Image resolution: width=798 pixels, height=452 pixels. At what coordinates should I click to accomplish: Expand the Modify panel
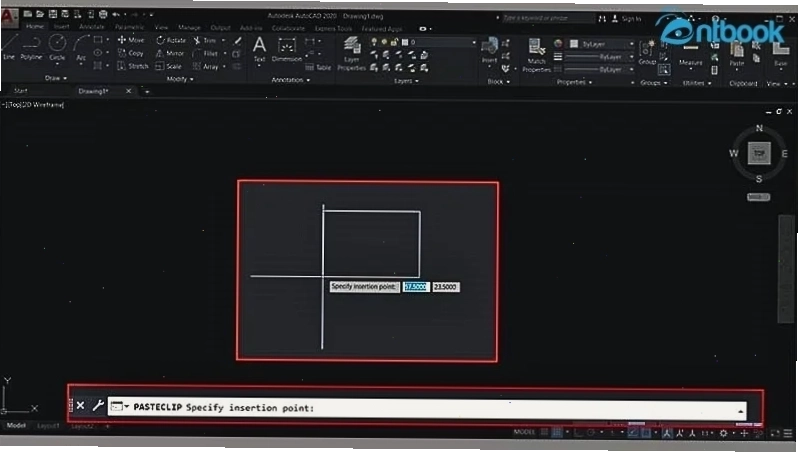(x=180, y=79)
